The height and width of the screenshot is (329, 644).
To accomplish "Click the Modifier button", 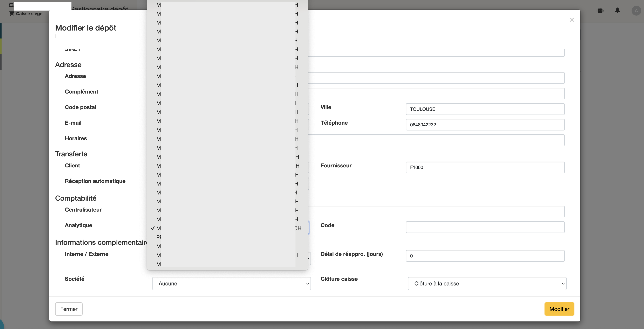I will pos(559,309).
